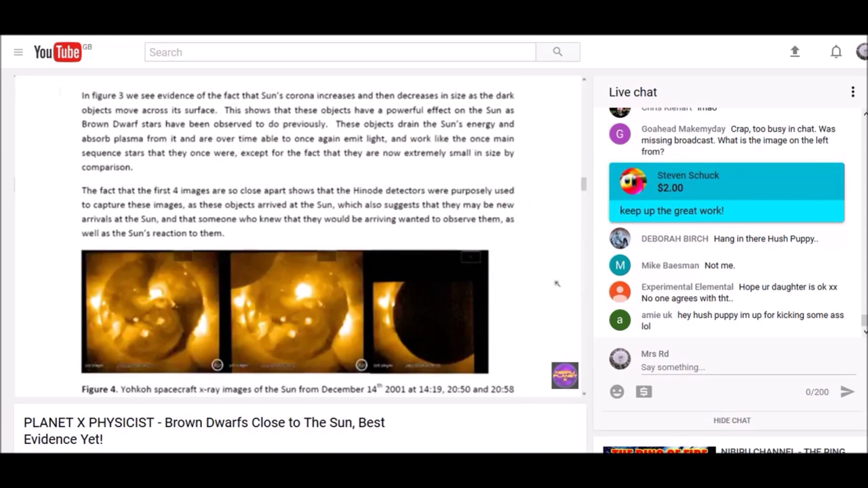Viewport: 868px width, 488px height.
Task: Click the 'Live chat' header label
Action: coord(633,92)
